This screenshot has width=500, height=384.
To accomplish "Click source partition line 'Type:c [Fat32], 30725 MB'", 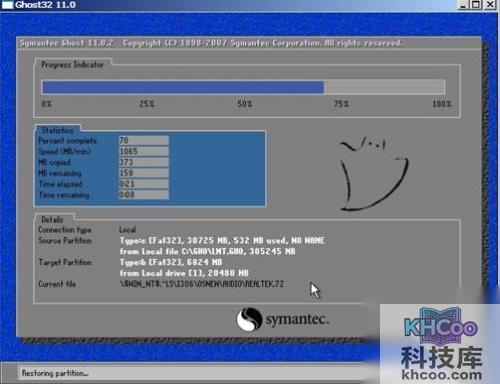I will click(222, 241).
